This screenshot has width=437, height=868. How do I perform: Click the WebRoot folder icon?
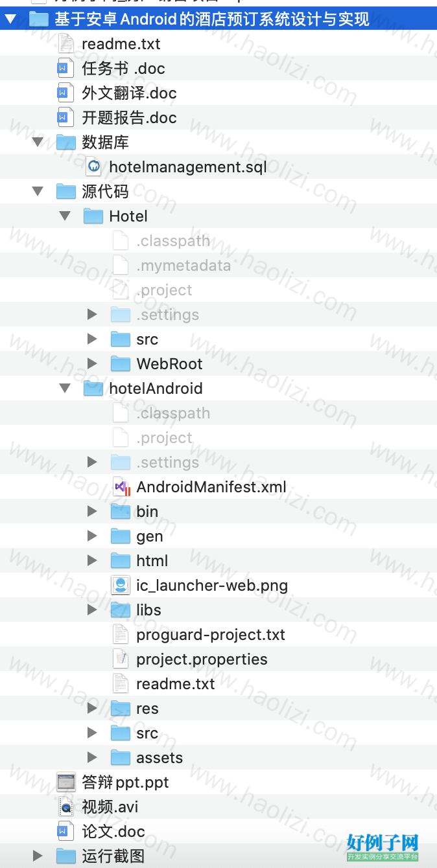coord(121,363)
